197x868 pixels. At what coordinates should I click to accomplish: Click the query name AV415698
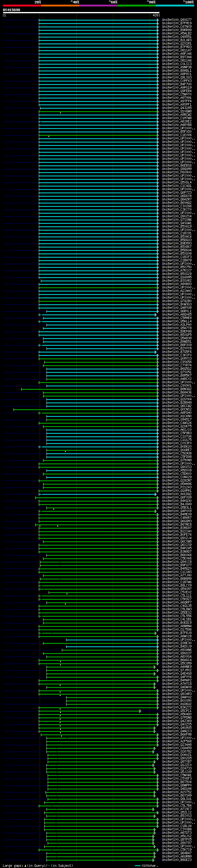click(11, 10)
